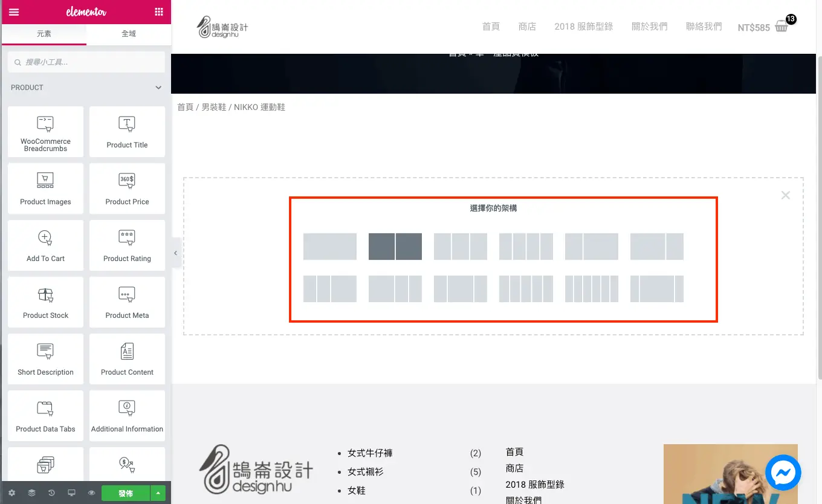Choose the six equal columns structure

point(592,289)
